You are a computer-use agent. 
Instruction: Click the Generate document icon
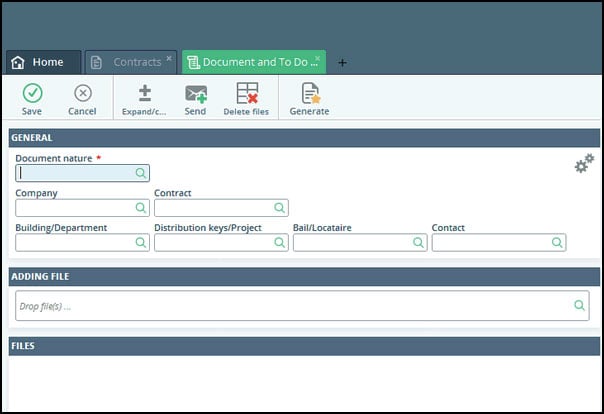tap(309, 93)
